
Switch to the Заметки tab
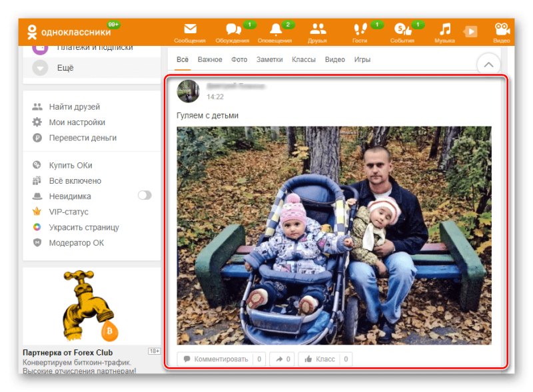point(270,59)
